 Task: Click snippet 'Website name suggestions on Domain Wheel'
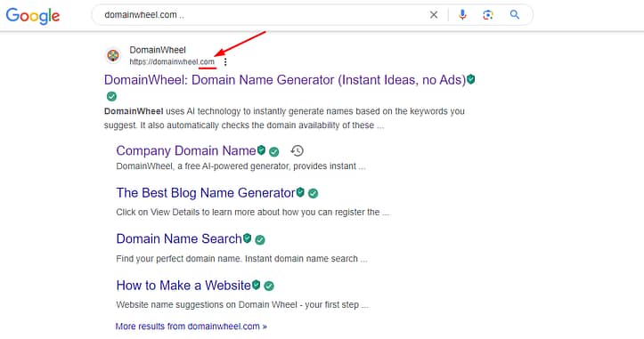tap(242, 305)
